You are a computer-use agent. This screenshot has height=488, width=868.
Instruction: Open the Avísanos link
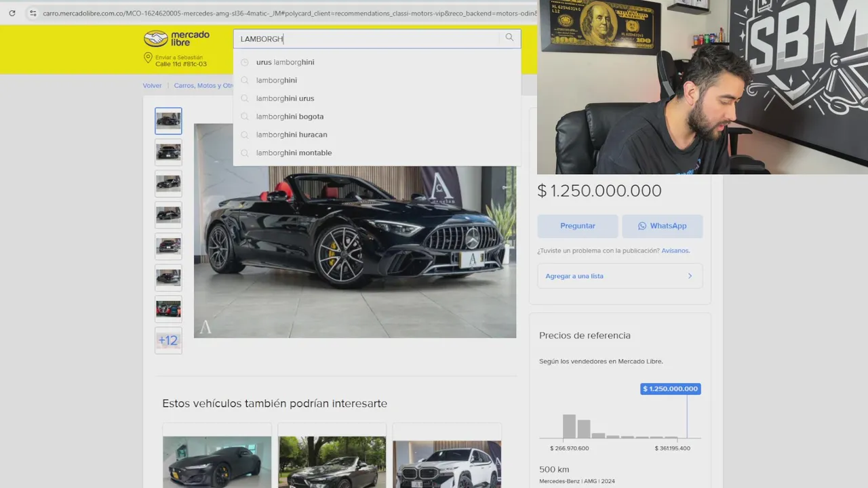point(675,251)
